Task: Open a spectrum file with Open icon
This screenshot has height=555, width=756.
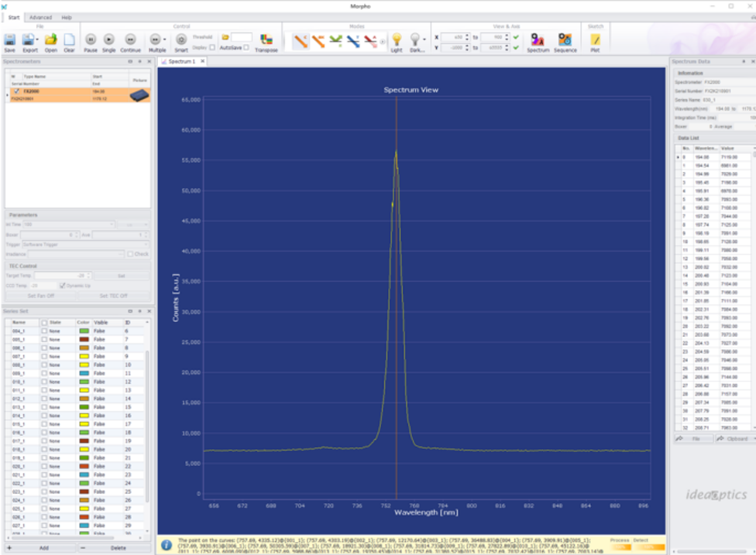Action: pos(50,40)
